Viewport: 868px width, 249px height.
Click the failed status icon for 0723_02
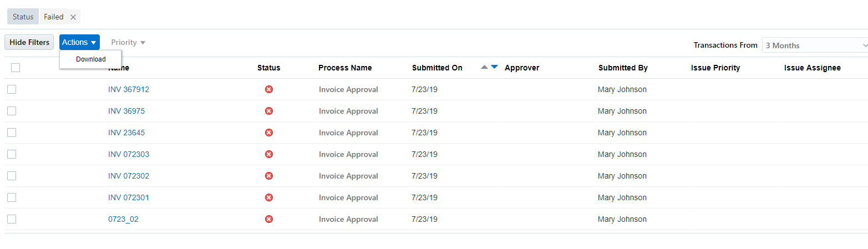coord(269,219)
